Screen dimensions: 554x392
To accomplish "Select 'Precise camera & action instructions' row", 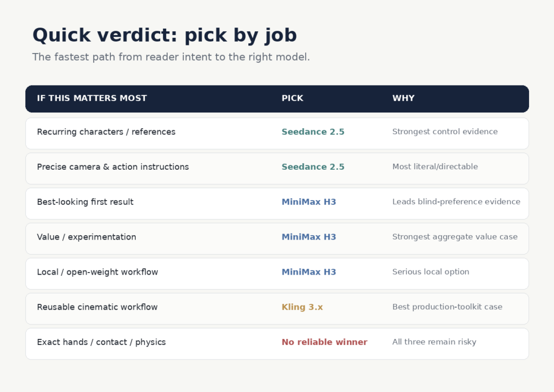I will click(277, 169).
